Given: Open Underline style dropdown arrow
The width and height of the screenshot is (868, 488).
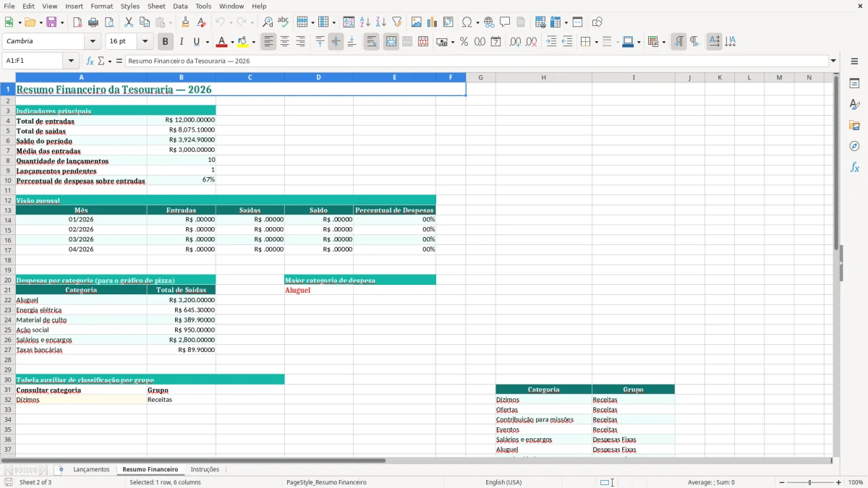Looking at the screenshot, I should pyautogui.click(x=207, y=42).
